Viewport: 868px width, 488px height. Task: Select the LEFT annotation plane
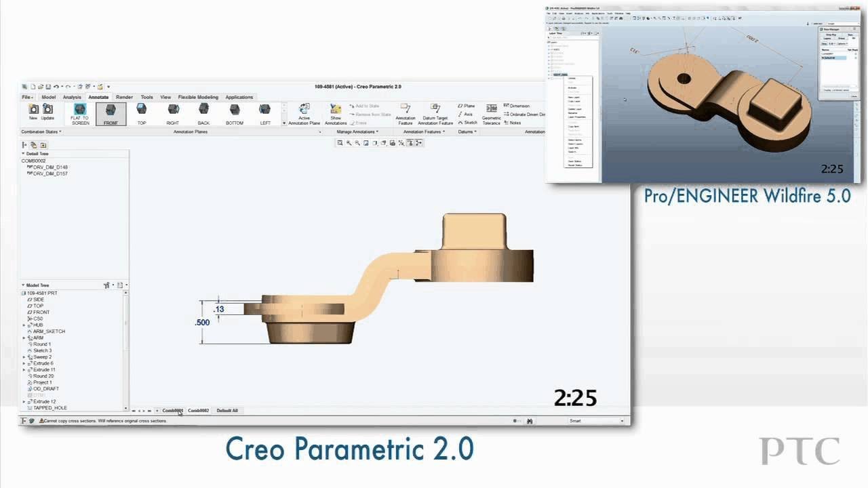[265, 114]
